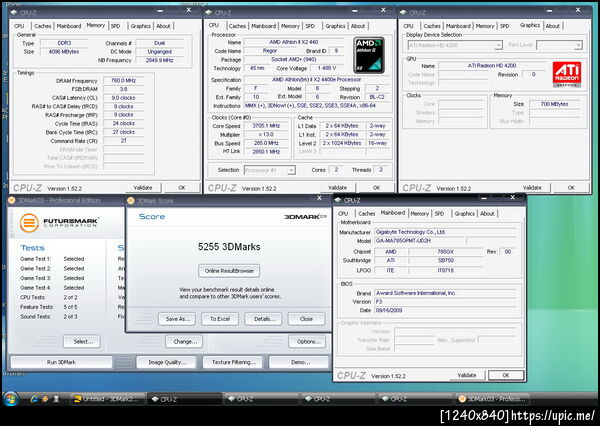Switch to Caches tab in CPU-Z Memory window
The height and width of the screenshot is (426, 600).
tap(42, 26)
